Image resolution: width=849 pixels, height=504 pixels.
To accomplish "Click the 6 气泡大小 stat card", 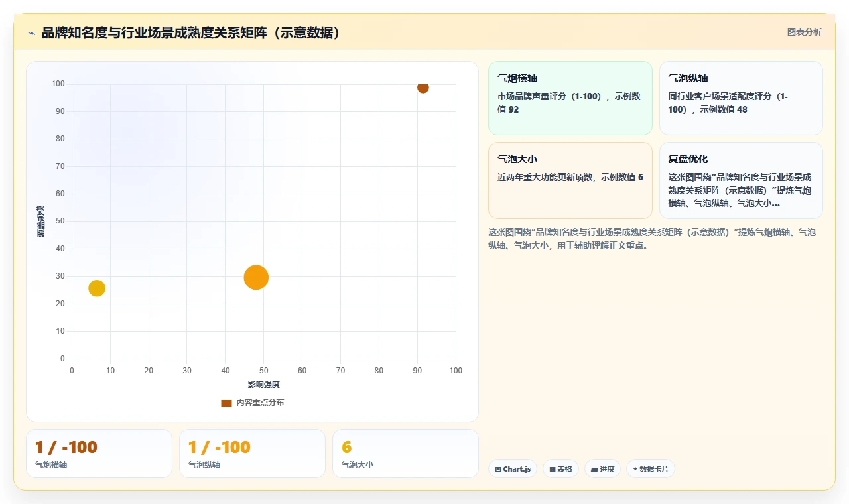I will click(405, 454).
